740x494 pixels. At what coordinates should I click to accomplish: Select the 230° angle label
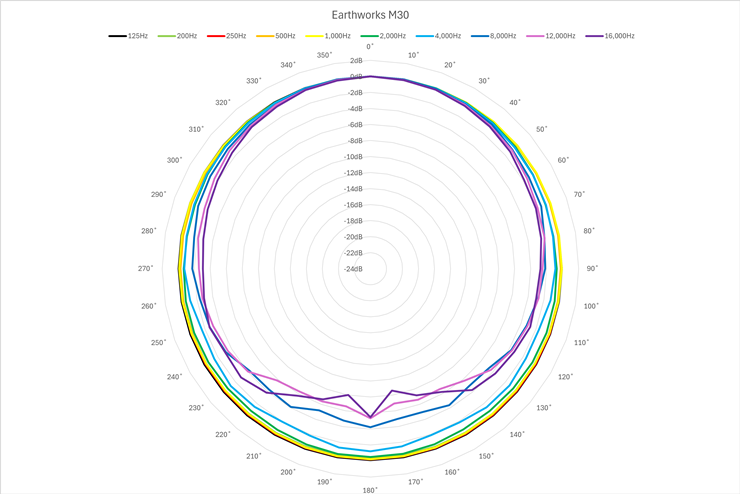click(196, 408)
